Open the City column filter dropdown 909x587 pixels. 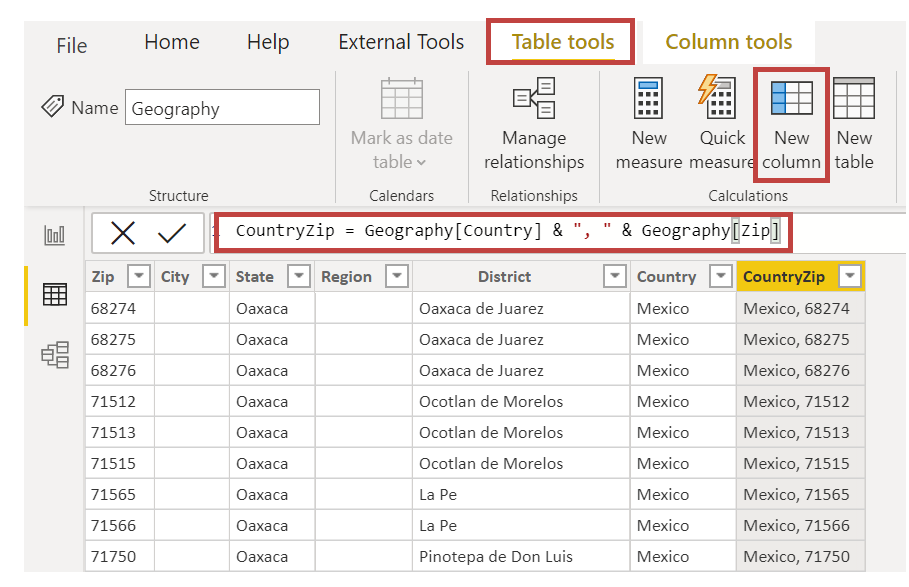pyautogui.click(x=213, y=276)
